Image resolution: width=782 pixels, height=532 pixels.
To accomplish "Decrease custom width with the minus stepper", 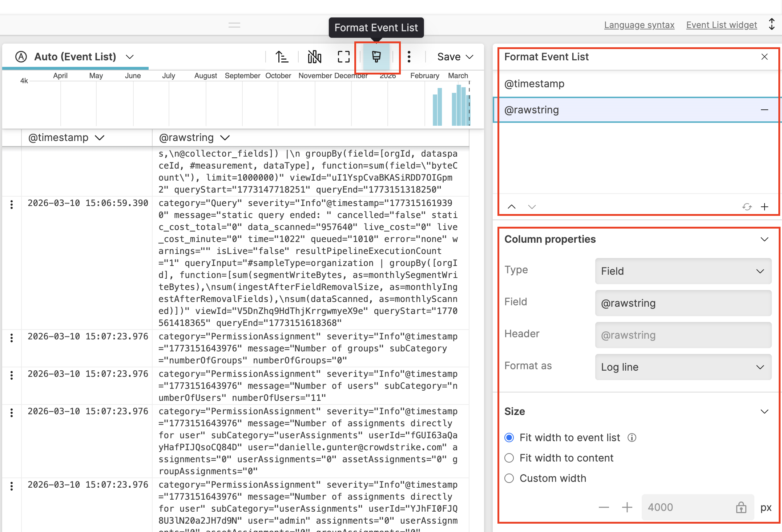I will [603, 507].
